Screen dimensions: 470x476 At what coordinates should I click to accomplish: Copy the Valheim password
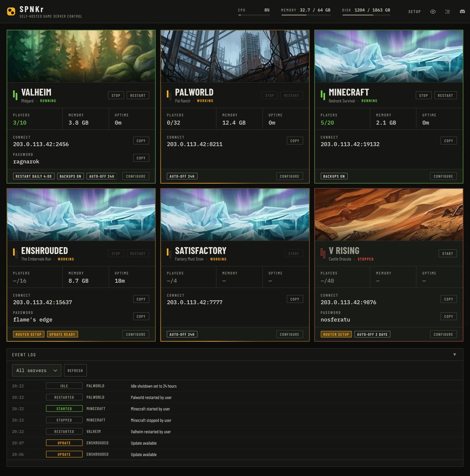[141, 158]
